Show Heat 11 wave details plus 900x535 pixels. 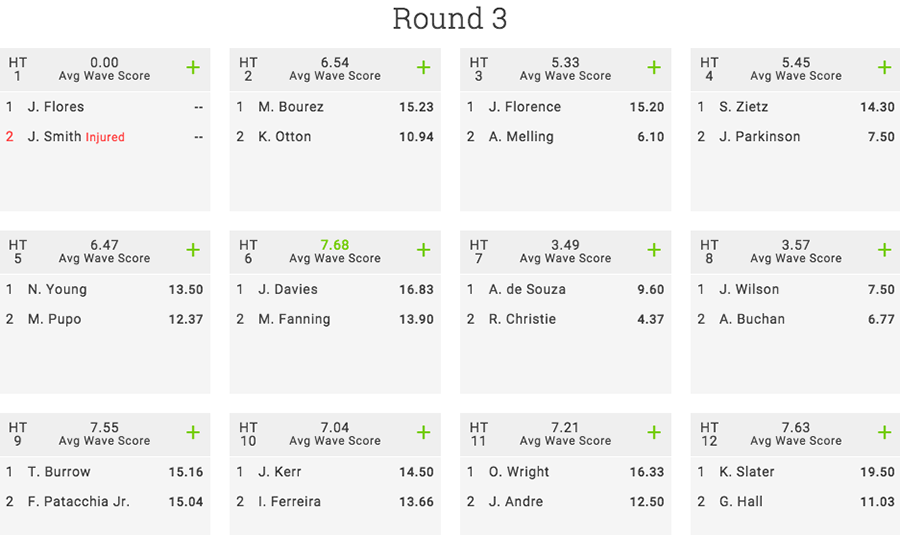pyautogui.click(x=654, y=433)
